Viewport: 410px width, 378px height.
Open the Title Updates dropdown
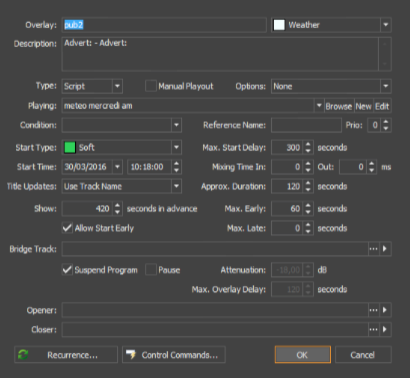click(x=176, y=186)
